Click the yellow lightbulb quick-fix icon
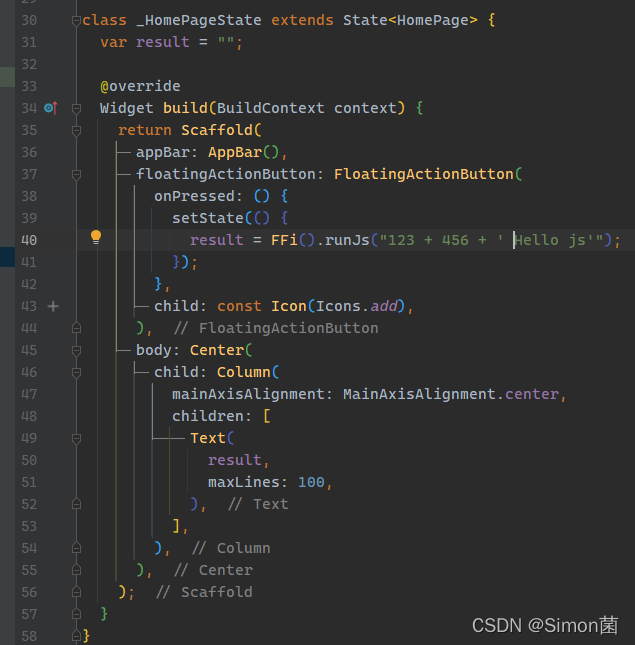This screenshot has width=635, height=645. [96, 238]
